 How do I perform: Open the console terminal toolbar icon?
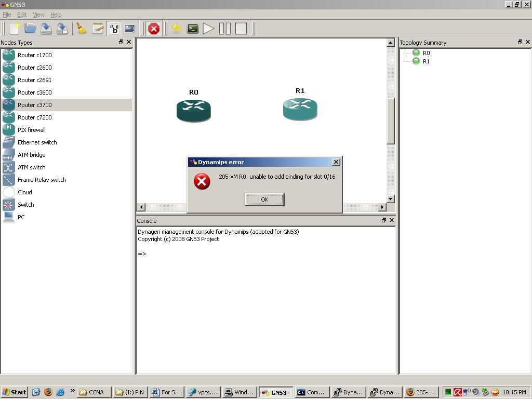click(x=193, y=29)
